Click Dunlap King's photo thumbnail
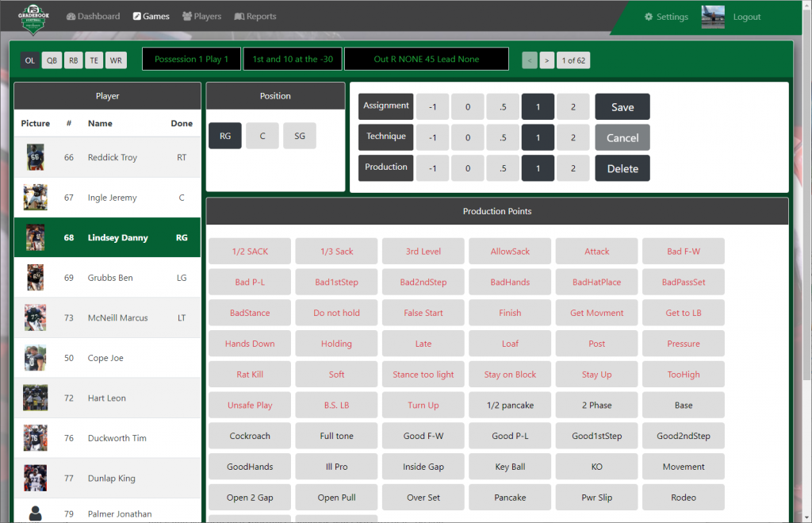Viewport: 812px width, 523px height. 35,478
